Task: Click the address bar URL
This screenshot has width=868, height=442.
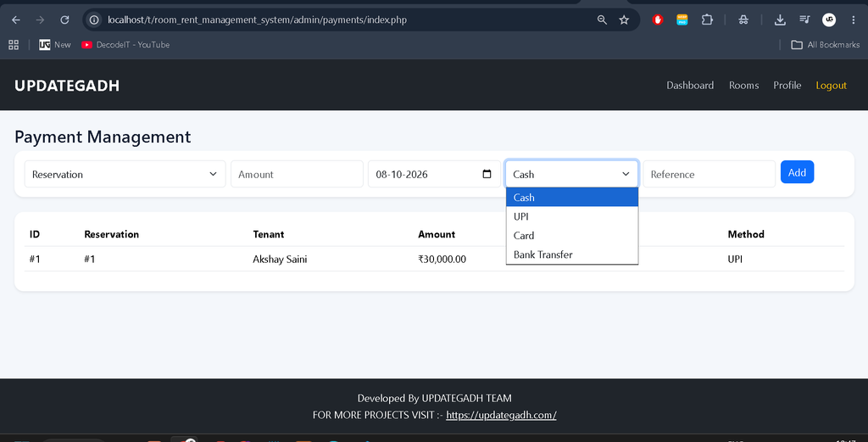Action: click(258, 20)
